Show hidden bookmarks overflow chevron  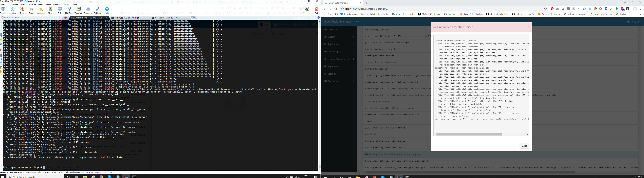point(640,14)
